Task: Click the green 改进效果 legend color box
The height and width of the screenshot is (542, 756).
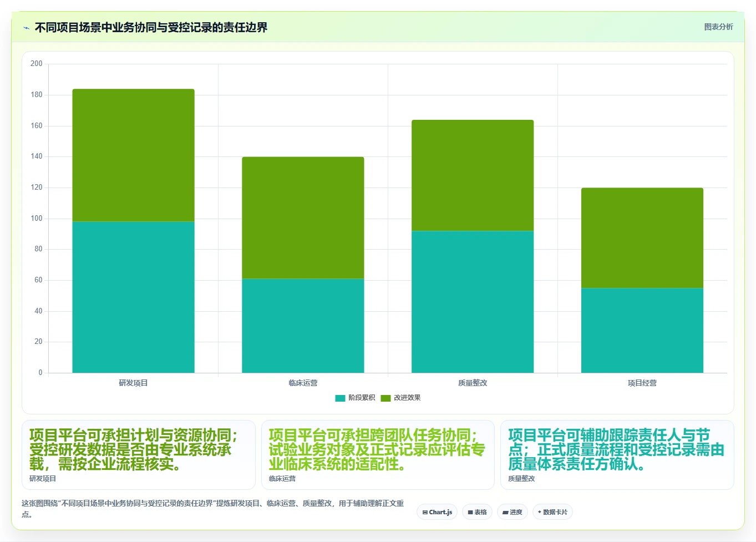Action: [385, 398]
